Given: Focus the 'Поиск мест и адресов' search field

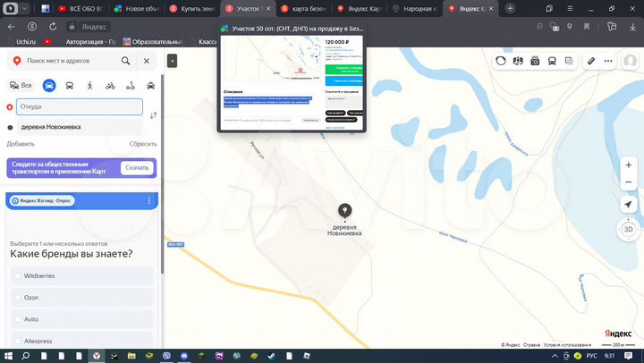Looking at the screenshot, I should pyautogui.click(x=58, y=61).
